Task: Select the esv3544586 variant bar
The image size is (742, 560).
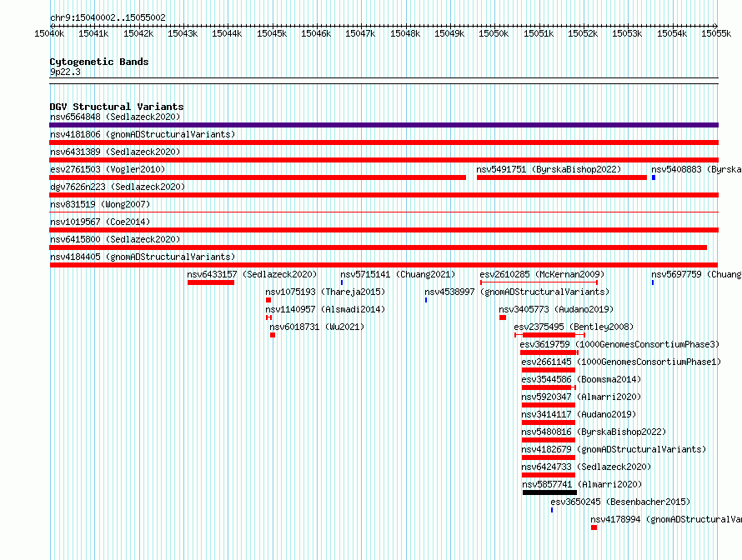Action: pyautogui.click(x=549, y=387)
